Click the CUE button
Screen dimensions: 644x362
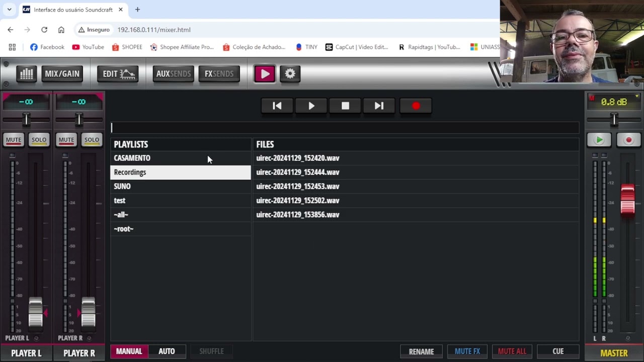558,351
